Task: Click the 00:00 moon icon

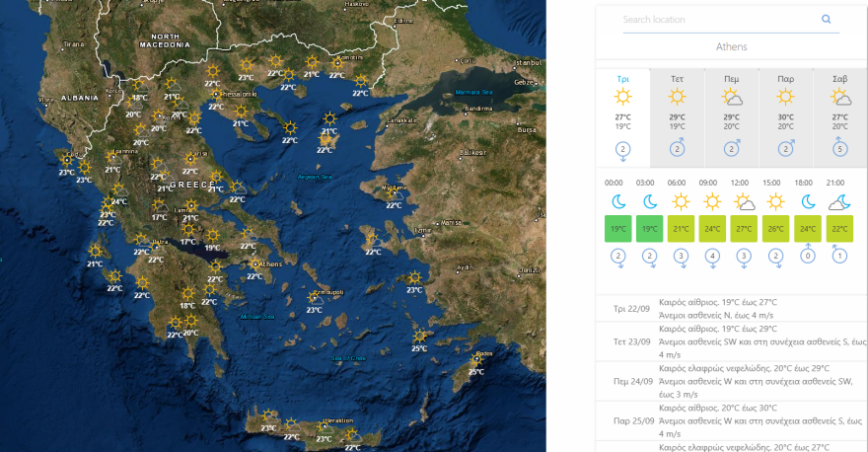Action: (x=618, y=201)
